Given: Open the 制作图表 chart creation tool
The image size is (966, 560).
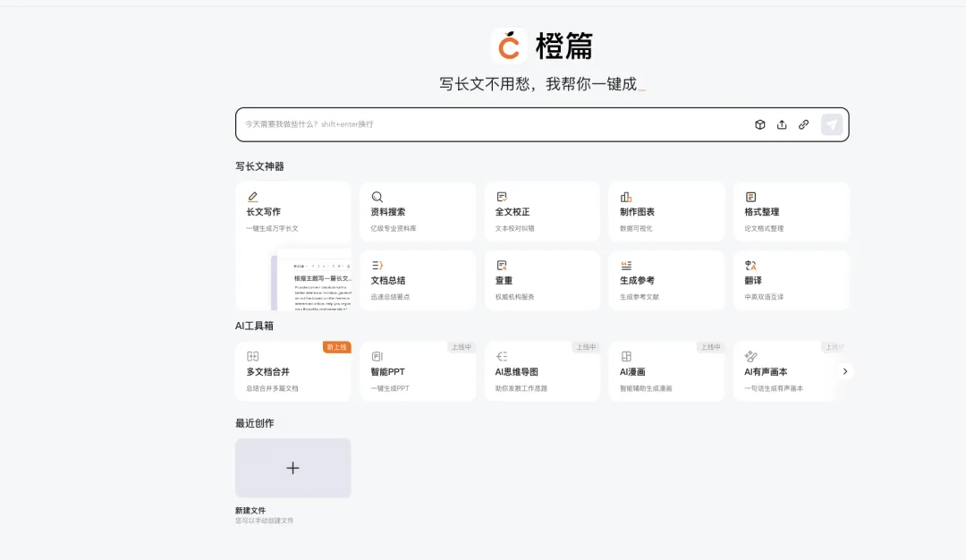Looking at the screenshot, I should (x=666, y=210).
